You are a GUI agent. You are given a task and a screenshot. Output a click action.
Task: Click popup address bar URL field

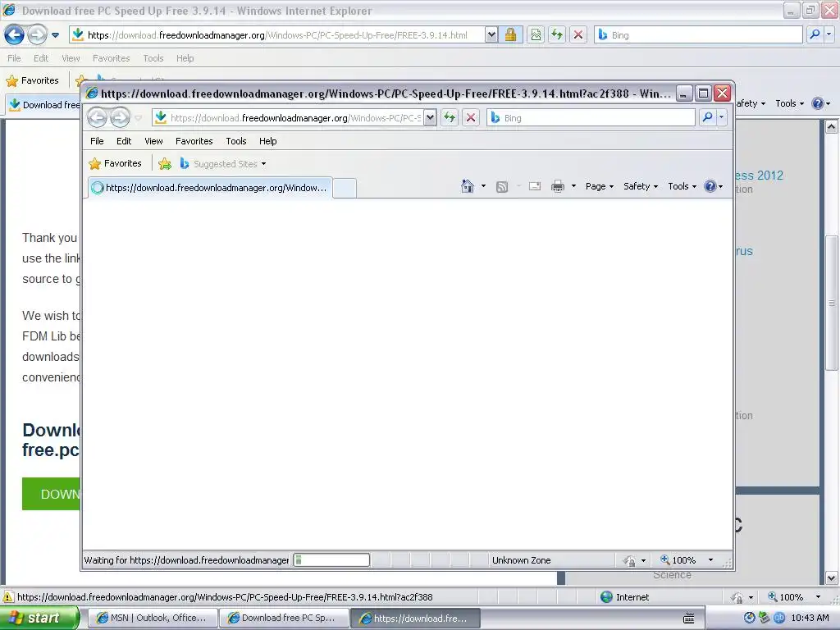(294, 117)
